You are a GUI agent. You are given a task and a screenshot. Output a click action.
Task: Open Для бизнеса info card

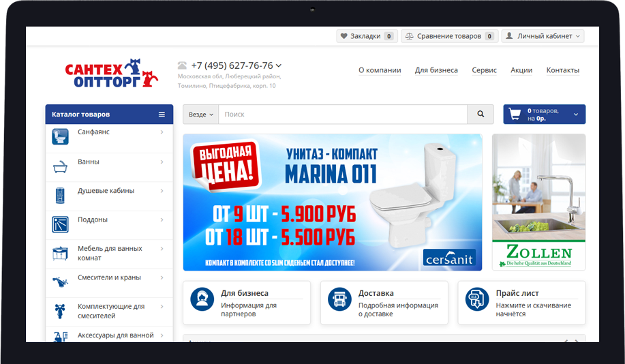247,303
